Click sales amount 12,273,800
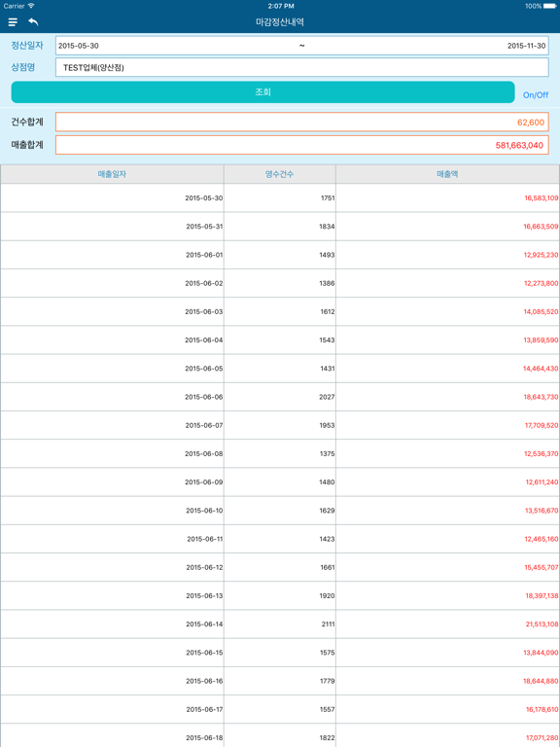 click(541, 283)
